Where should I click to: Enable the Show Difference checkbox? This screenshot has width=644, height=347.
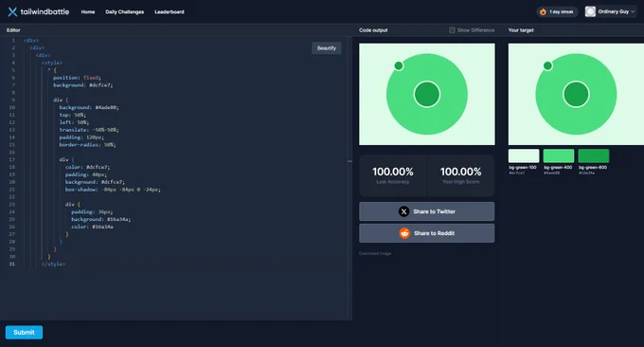pos(452,30)
